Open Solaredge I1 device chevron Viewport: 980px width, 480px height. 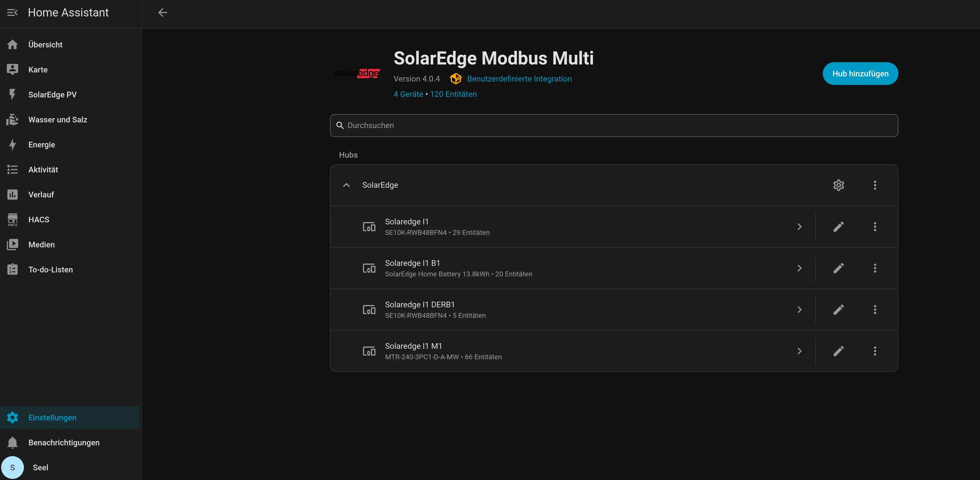coord(799,227)
